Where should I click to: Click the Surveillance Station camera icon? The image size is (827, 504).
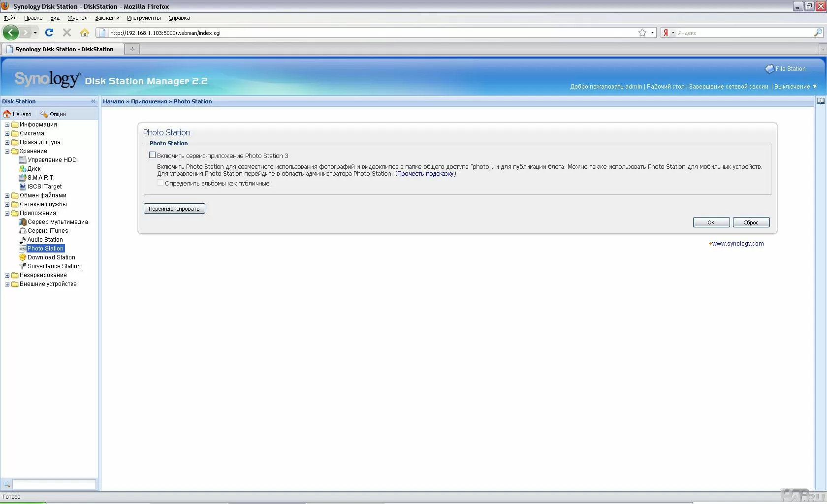pos(22,266)
